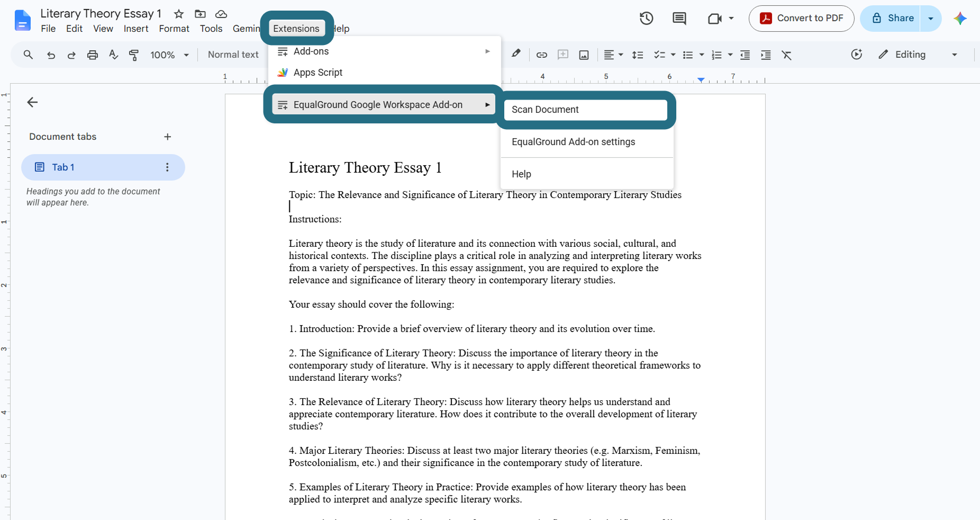Select EqualGround Google Workspace Add-on entry

click(x=384, y=104)
